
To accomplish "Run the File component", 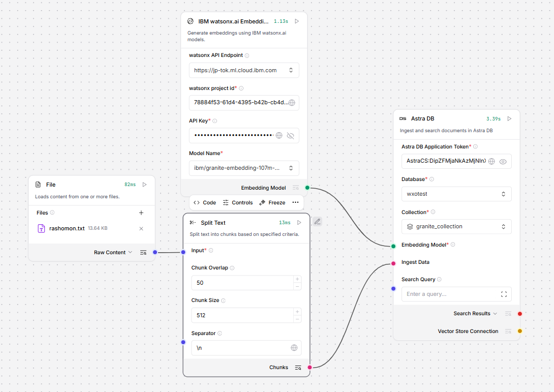I will 144,185.
